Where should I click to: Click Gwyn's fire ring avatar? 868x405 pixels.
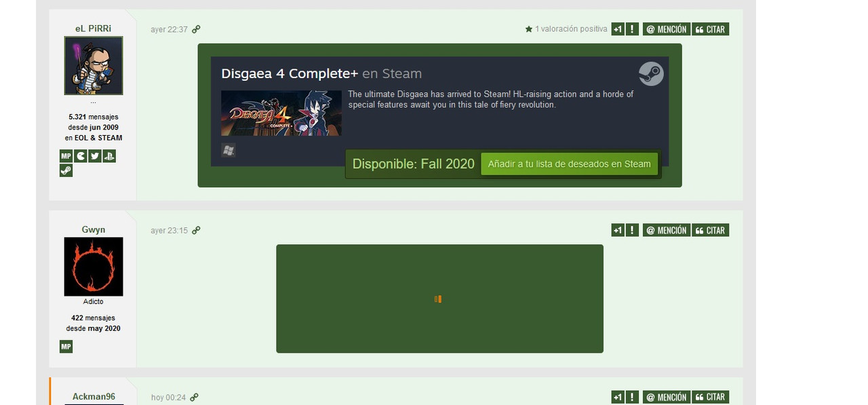pos(94,267)
